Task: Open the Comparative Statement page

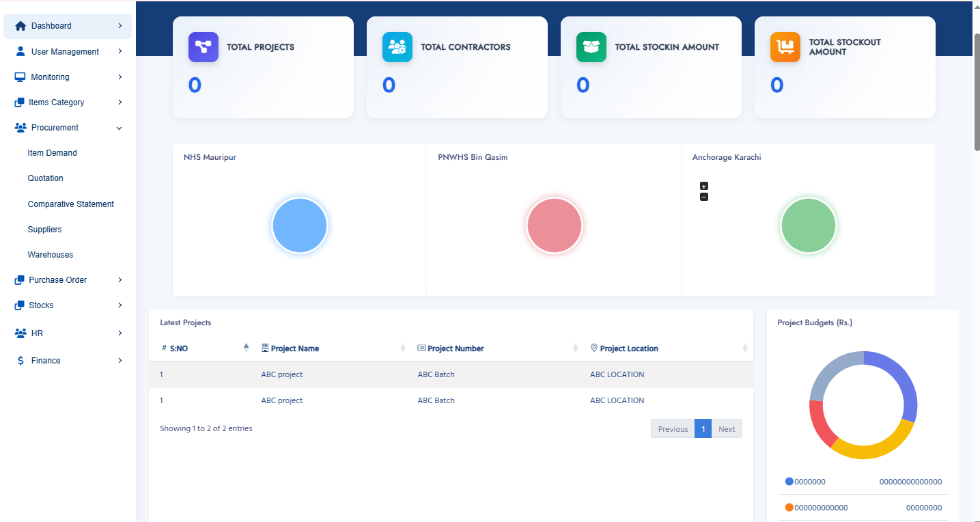Action: [x=70, y=204]
